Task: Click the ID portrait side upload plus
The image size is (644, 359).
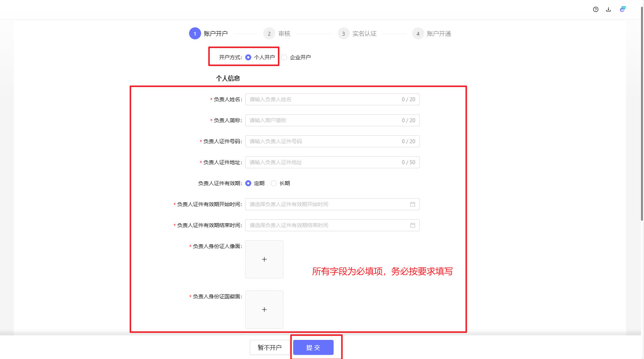Action: [x=264, y=259]
